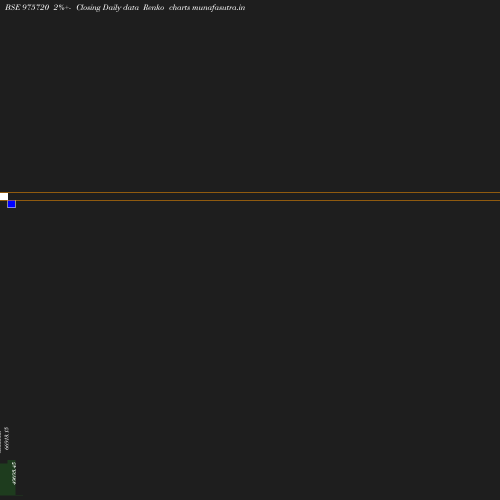Click empty chart area above orange lines
Viewport: 500px width, 500px height.
coord(250,100)
